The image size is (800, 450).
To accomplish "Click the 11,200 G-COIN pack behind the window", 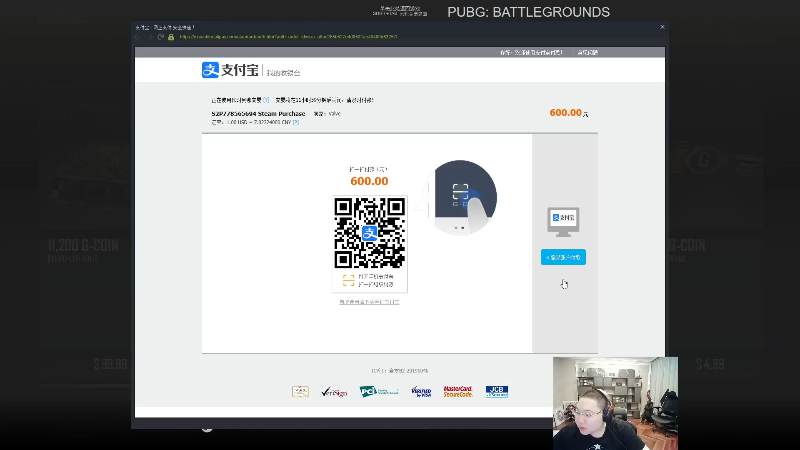I will pyautogui.click(x=83, y=245).
